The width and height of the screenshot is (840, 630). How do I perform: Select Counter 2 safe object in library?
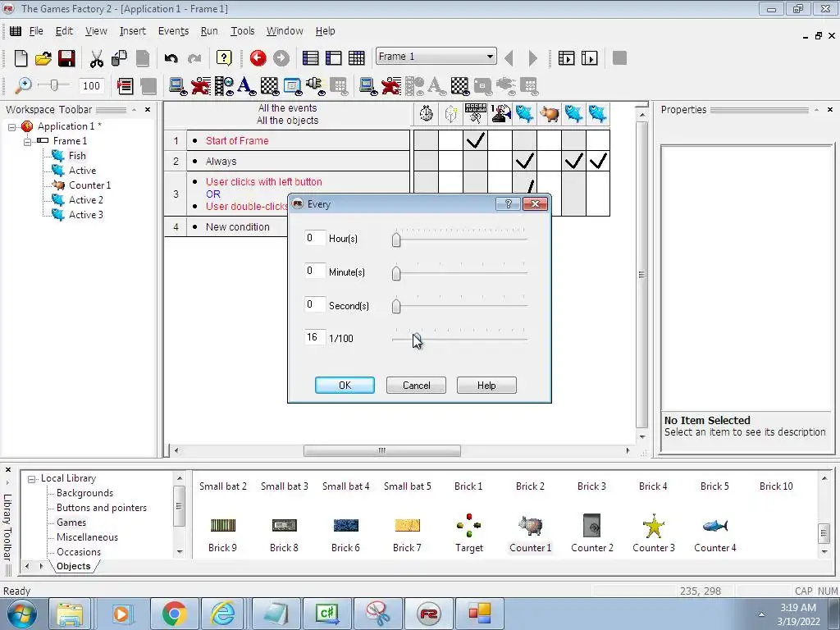coord(592,526)
